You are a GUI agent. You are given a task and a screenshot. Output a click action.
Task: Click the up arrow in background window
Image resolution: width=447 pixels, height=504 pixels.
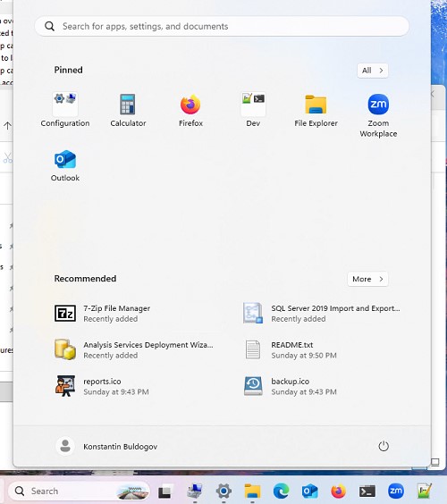point(7,126)
